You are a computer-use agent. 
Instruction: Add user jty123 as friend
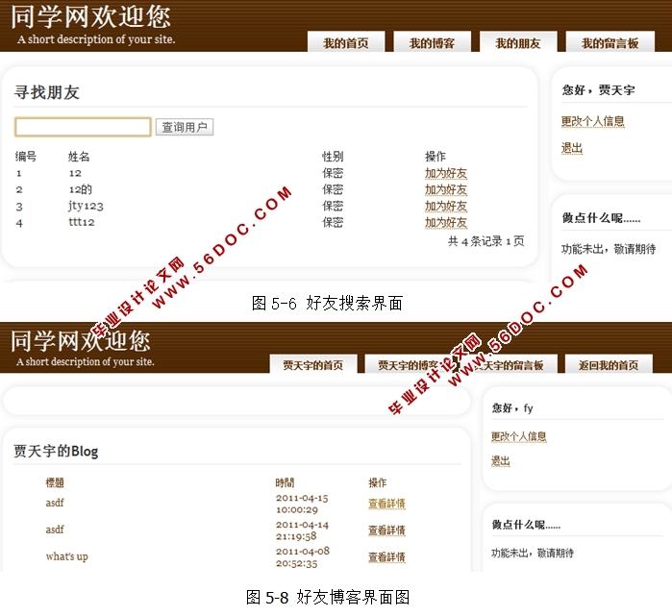(x=446, y=207)
